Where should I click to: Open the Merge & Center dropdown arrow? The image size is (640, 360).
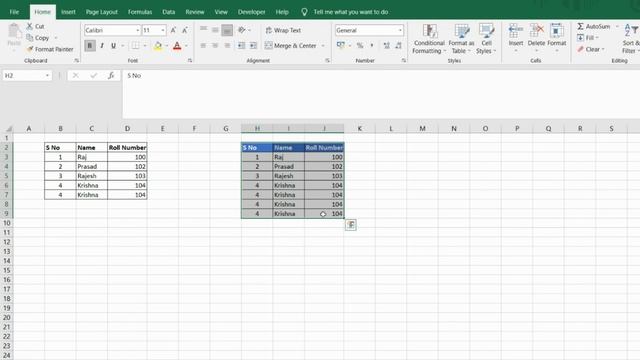click(x=323, y=46)
